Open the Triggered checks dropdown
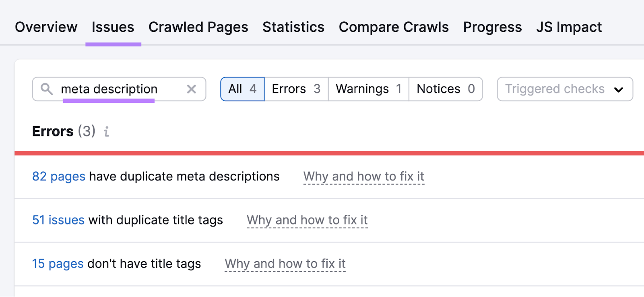 [x=564, y=89]
